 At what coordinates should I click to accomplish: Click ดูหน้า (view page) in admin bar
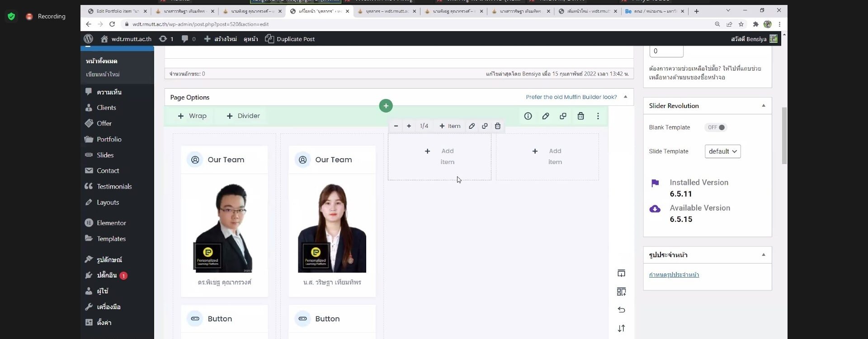tap(251, 39)
